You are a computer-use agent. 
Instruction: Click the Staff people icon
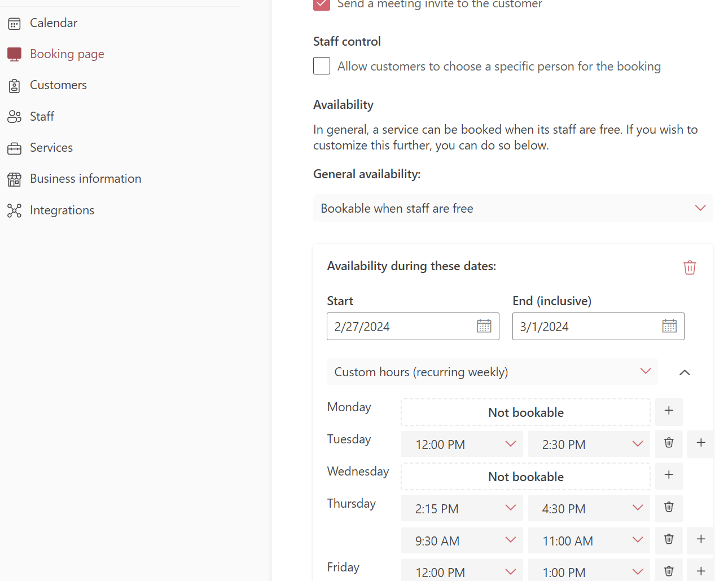coord(14,117)
